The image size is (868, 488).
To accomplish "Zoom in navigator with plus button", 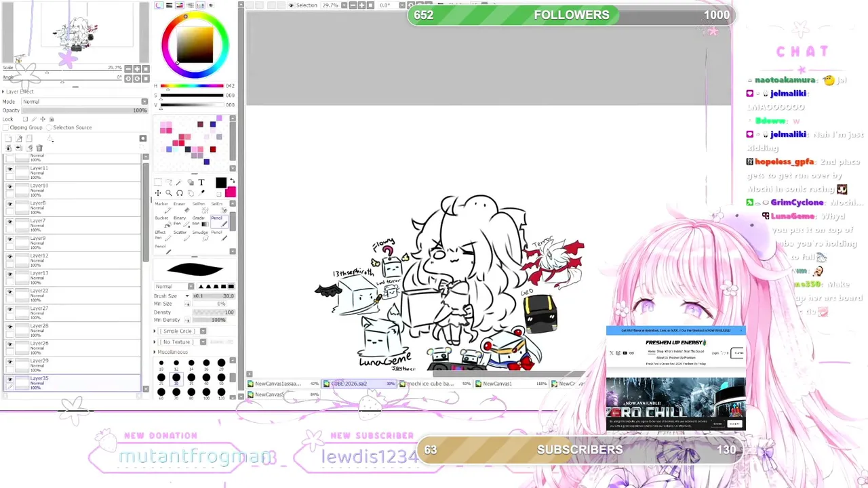I will click(x=137, y=69).
